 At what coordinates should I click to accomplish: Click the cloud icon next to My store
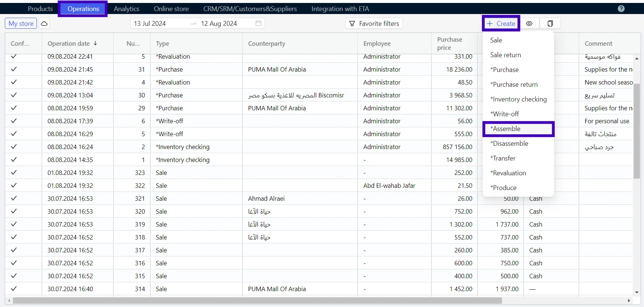click(44, 24)
